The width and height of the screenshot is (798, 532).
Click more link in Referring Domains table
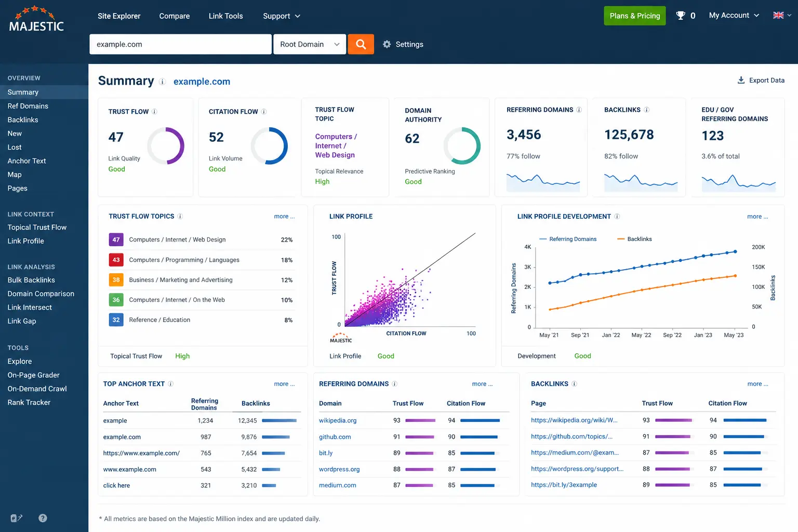[482, 384]
